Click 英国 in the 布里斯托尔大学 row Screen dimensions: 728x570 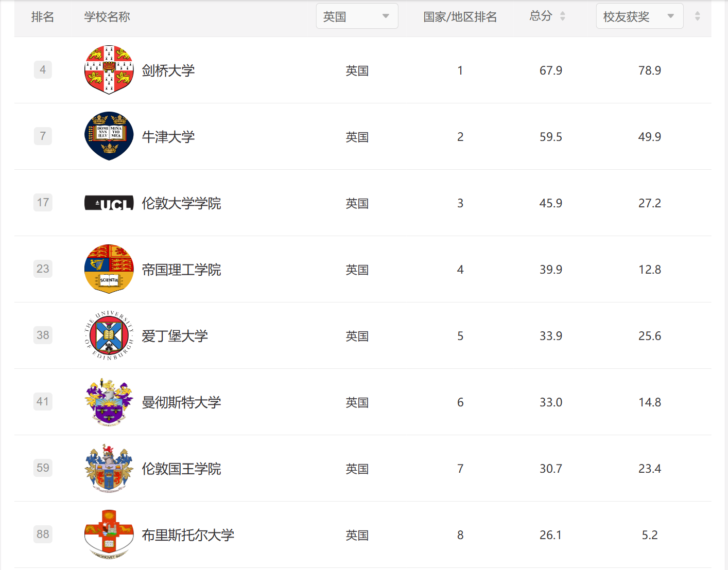(357, 535)
